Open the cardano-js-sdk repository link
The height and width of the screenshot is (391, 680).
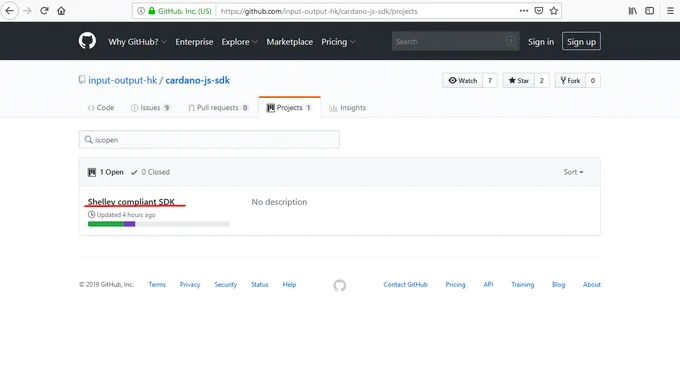198,80
